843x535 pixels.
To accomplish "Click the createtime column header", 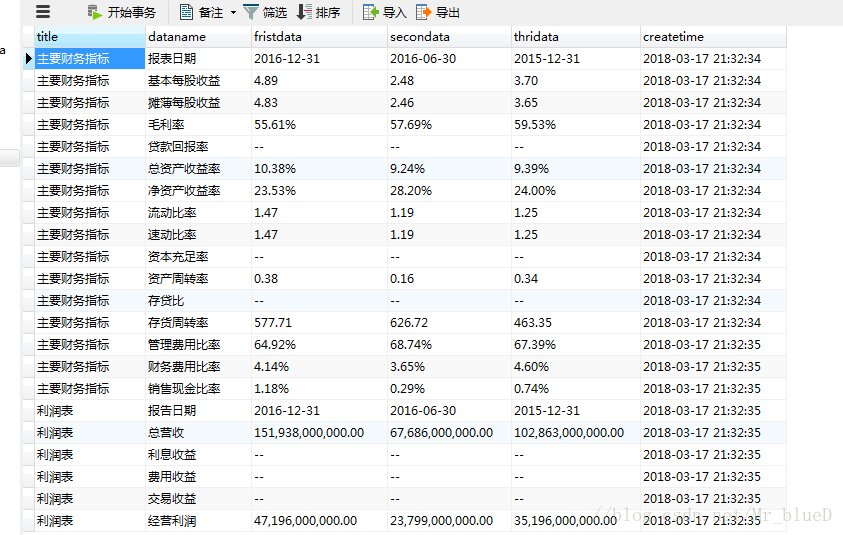I will 713,37.
